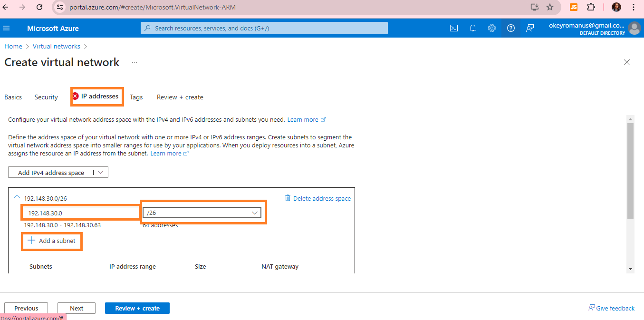View site information icon in address bar

pos(59,7)
